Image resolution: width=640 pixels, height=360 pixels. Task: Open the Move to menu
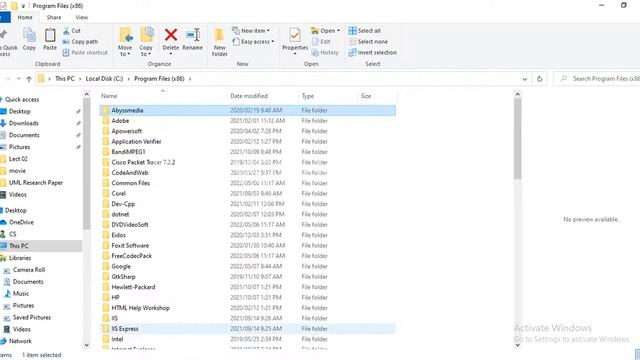pos(125,42)
